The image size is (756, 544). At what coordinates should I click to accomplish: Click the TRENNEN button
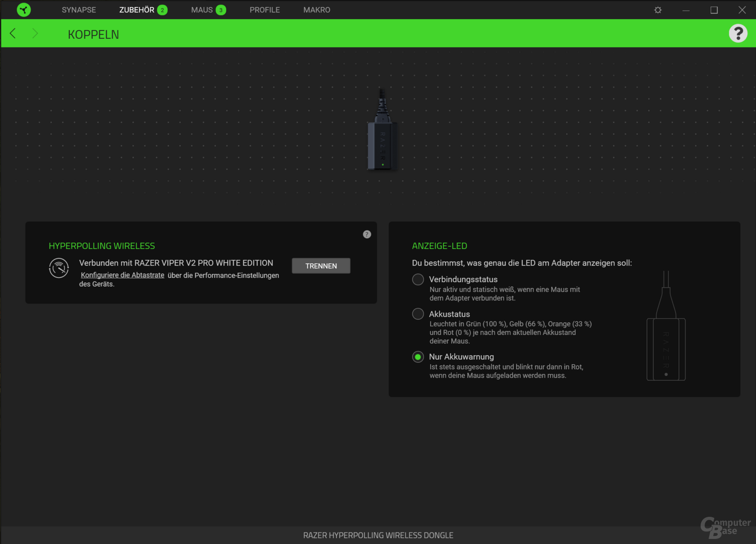[x=321, y=266]
